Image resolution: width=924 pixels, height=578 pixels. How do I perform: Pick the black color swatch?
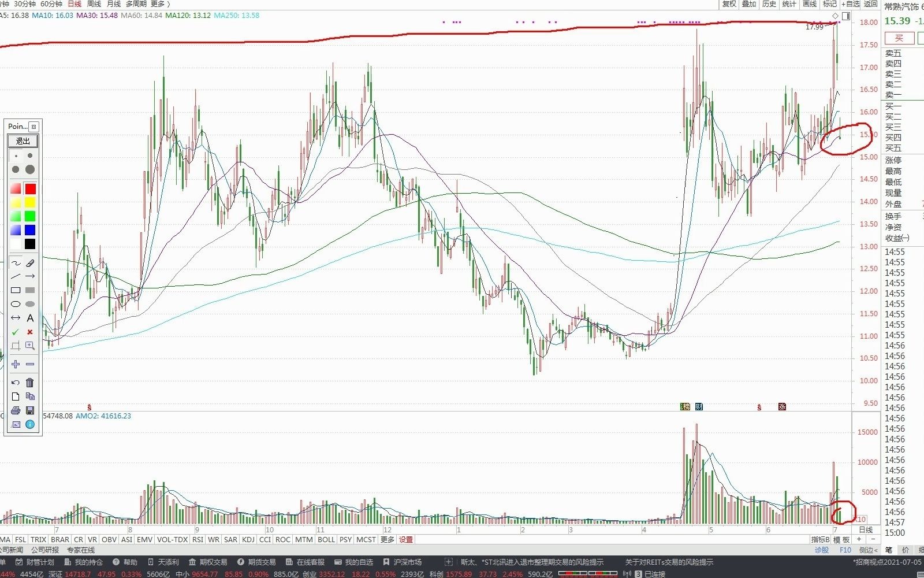(30, 244)
